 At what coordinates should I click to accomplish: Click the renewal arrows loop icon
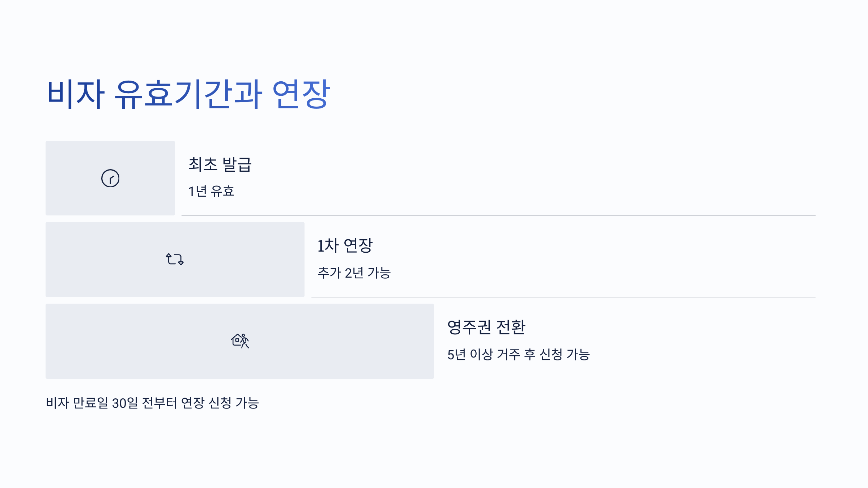click(x=175, y=259)
